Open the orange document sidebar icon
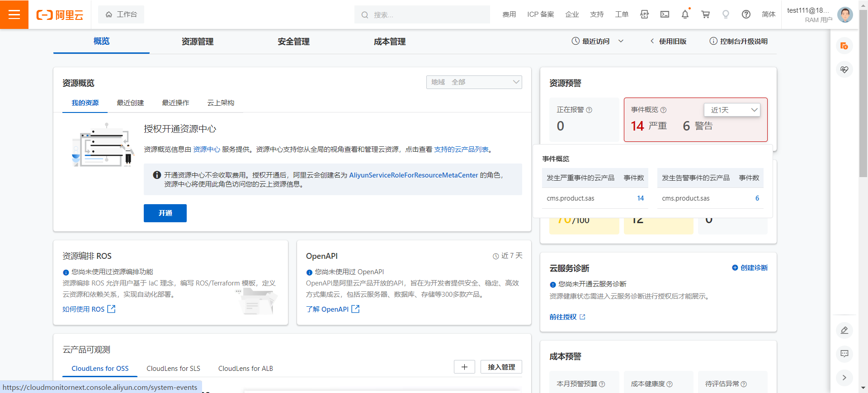 [844, 46]
